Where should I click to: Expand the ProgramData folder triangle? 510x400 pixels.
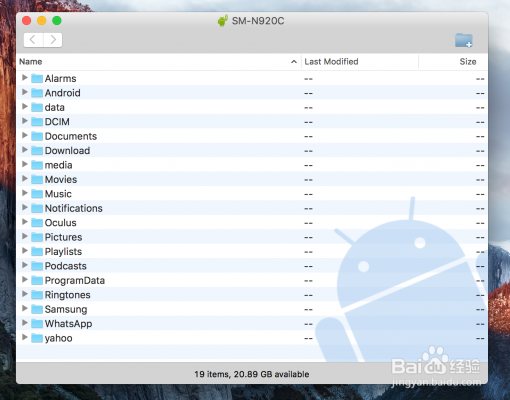(x=25, y=279)
